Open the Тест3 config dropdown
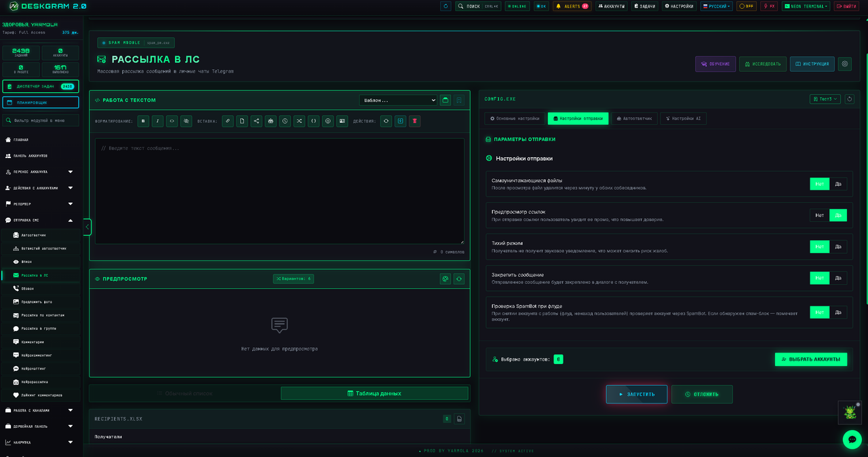Viewport: 868px width, 457px height. click(825, 99)
